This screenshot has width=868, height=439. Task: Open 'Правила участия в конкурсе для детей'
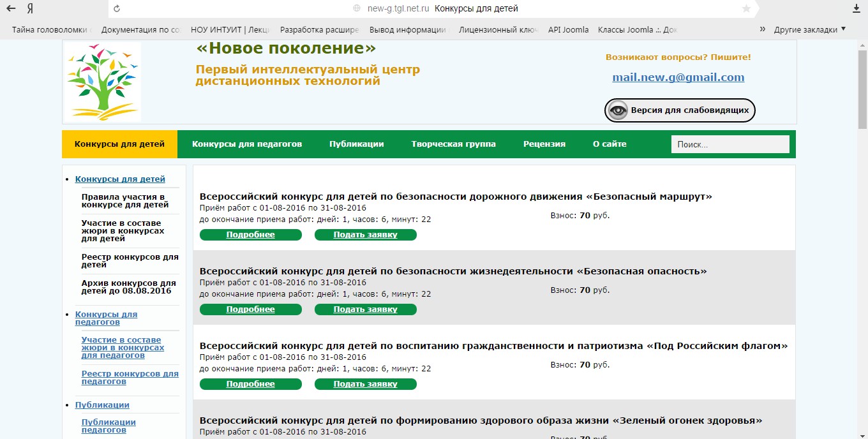pyautogui.click(x=125, y=201)
